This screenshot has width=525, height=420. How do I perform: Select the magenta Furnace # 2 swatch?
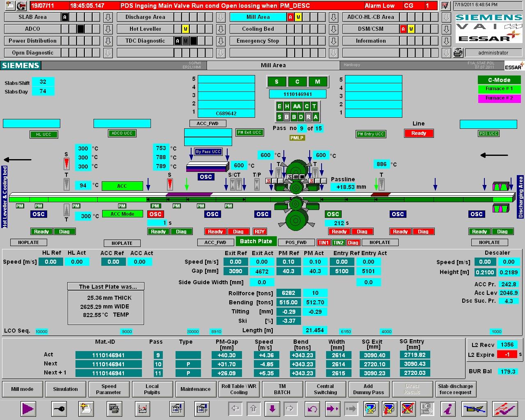coord(499,98)
